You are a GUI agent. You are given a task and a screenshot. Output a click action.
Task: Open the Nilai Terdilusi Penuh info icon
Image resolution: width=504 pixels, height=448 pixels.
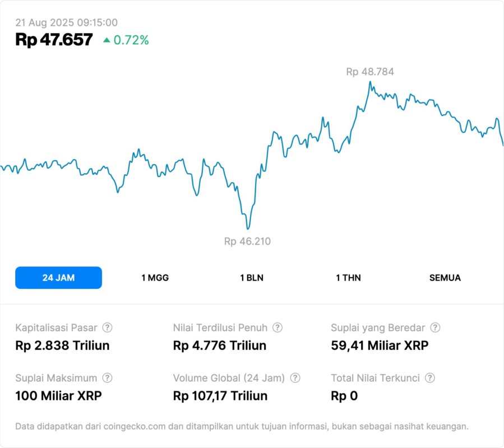pos(278,328)
